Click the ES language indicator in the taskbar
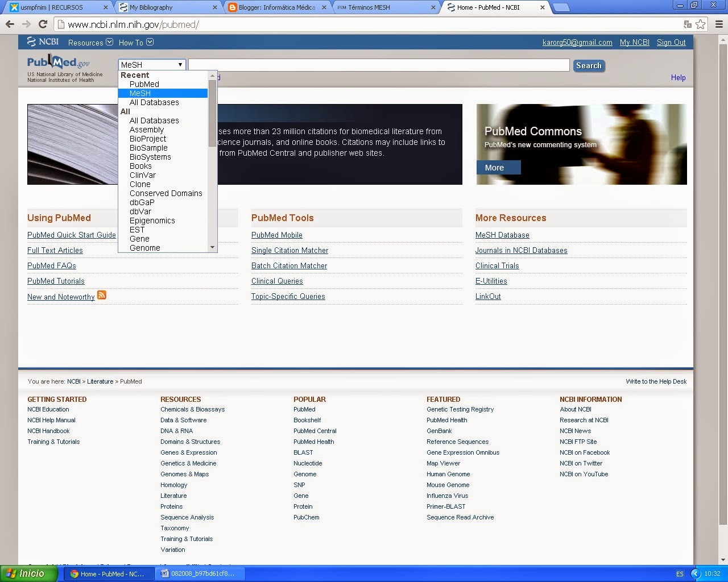 [x=680, y=573]
